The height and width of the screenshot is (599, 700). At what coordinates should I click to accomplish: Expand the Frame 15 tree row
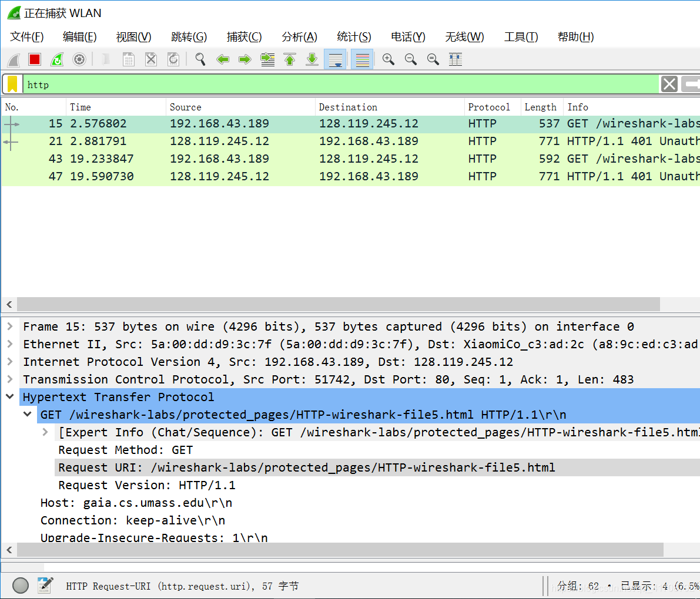10,327
